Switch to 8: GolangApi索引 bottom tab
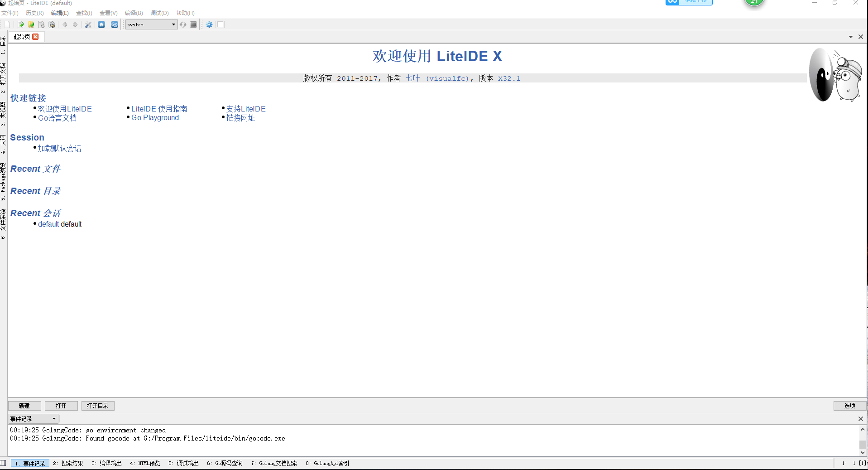Viewport: 868px width, 470px height. (x=327, y=463)
